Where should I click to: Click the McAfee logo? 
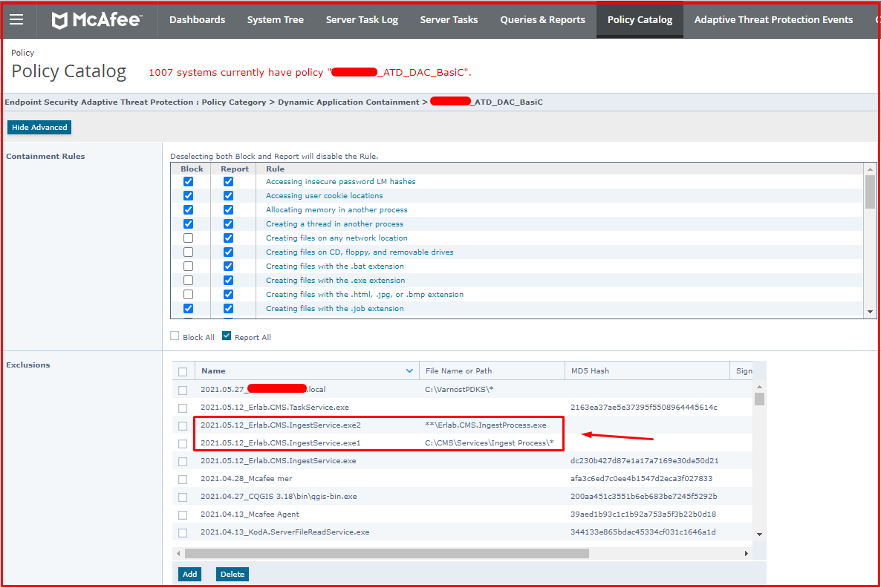(x=97, y=19)
